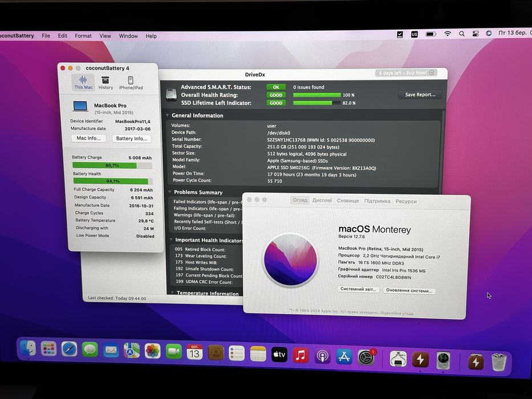The image size is (532, 399).
Task: Open Finder from the Dock
Action: [28, 348]
